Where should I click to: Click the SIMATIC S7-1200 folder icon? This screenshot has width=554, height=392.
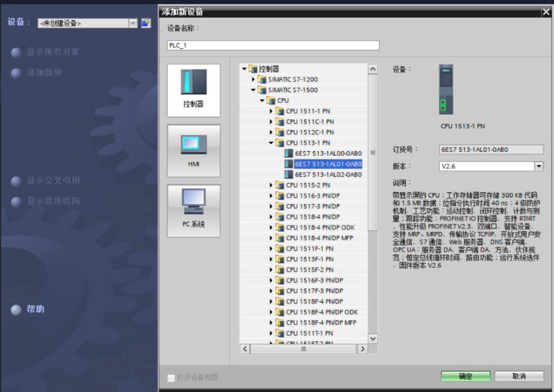(x=262, y=79)
